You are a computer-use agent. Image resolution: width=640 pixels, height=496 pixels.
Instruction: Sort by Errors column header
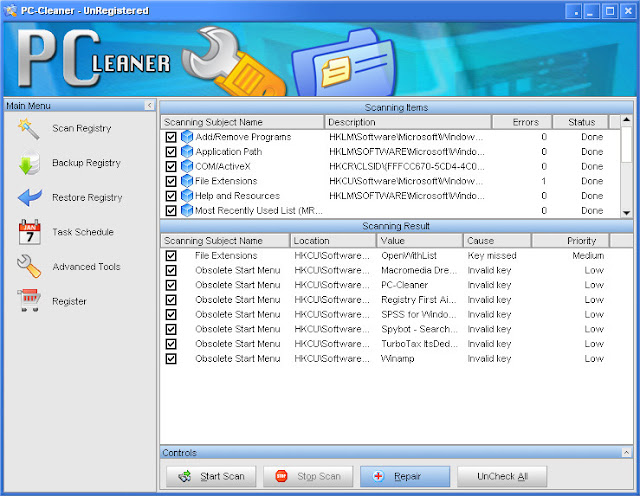pos(522,122)
